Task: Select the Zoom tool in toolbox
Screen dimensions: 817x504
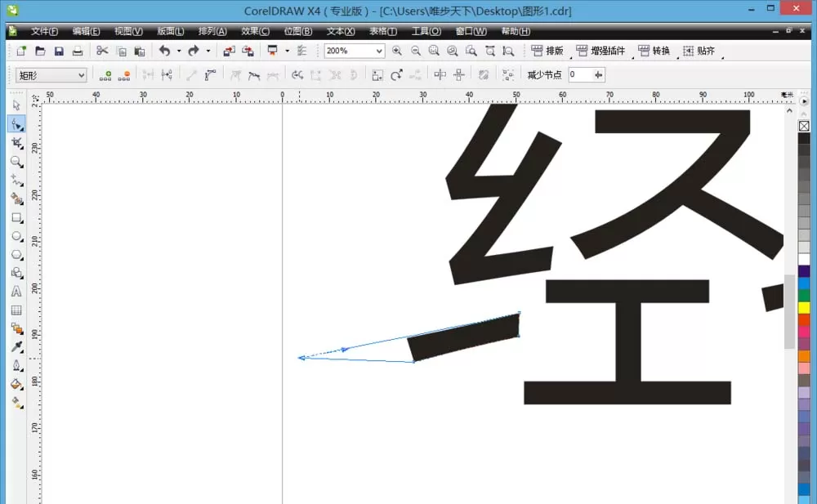Action: point(16,162)
